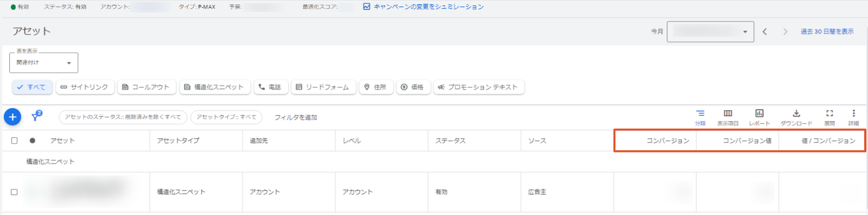This screenshot has height=215, width=868.
Task: Sort by アセット column header
Action: tap(62, 141)
